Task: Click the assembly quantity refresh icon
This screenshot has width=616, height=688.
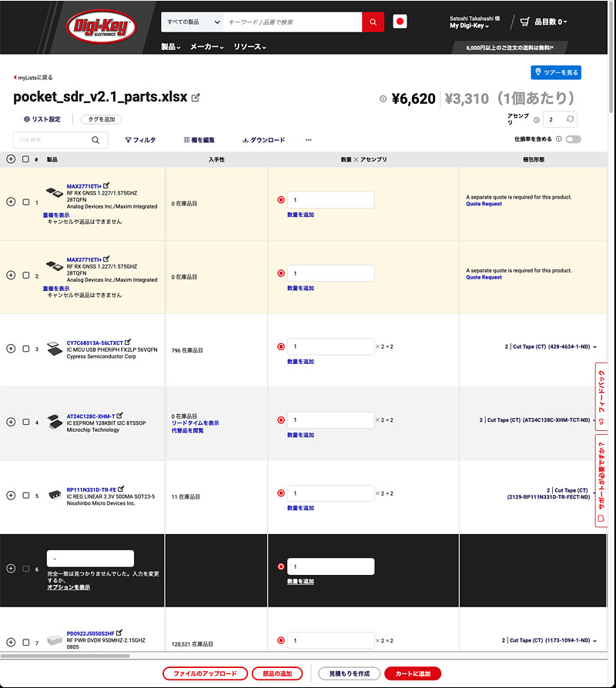Action: pyautogui.click(x=570, y=119)
